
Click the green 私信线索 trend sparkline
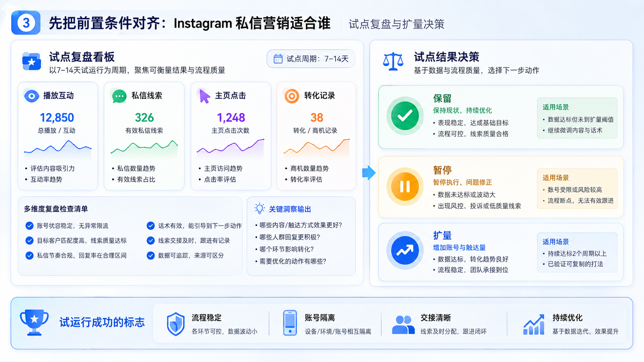pyautogui.click(x=144, y=149)
